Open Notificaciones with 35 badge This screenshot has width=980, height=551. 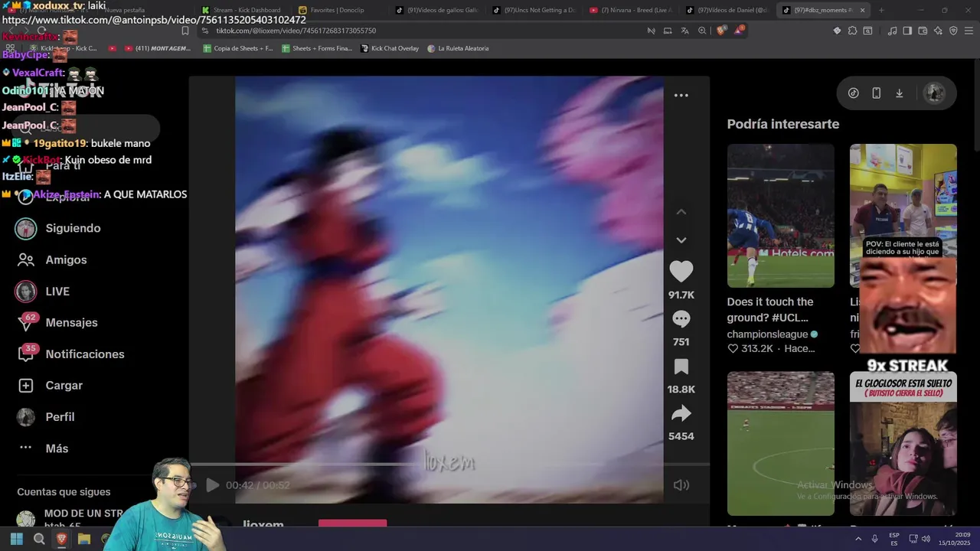(x=84, y=354)
